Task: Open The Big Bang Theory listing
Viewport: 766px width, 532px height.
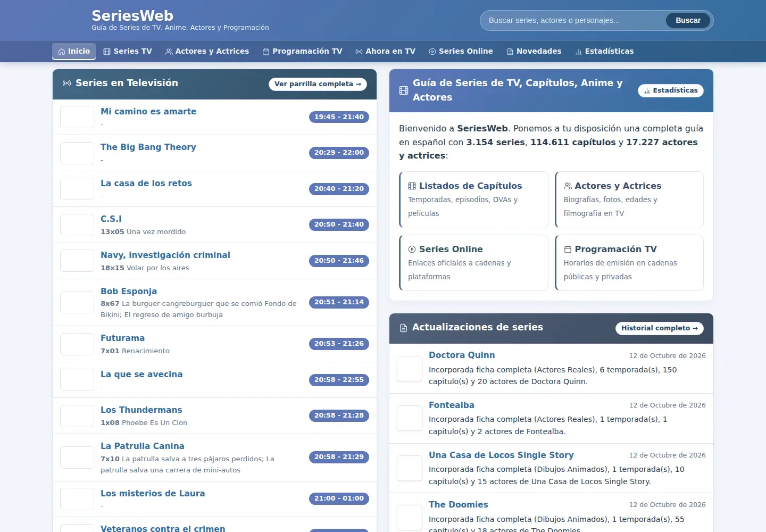Action: click(x=148, y=147)
